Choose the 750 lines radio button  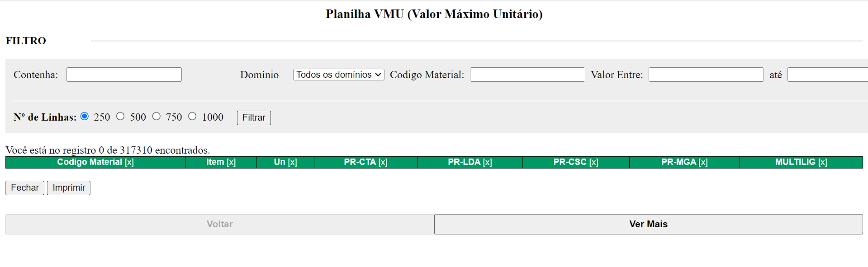click(x=157, y=117)
